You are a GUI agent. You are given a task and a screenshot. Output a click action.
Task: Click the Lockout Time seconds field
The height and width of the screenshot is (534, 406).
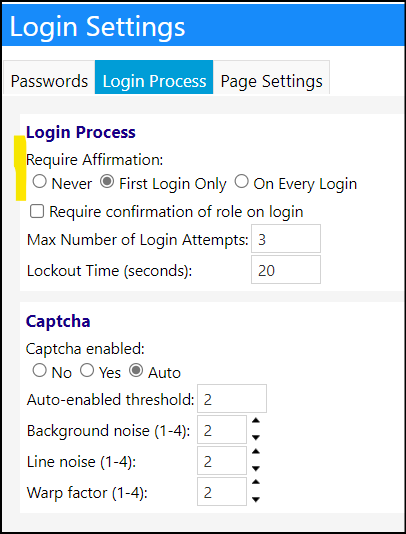[286, 269]
